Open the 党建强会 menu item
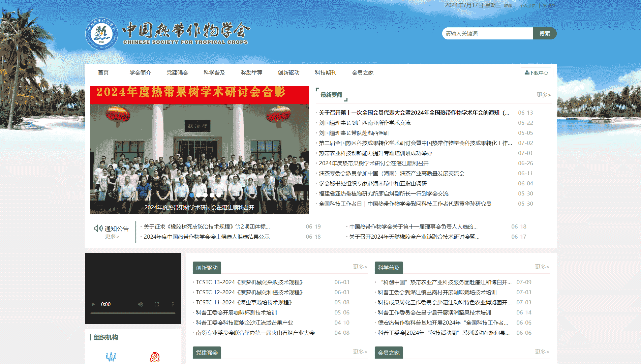 pos(178,73)
